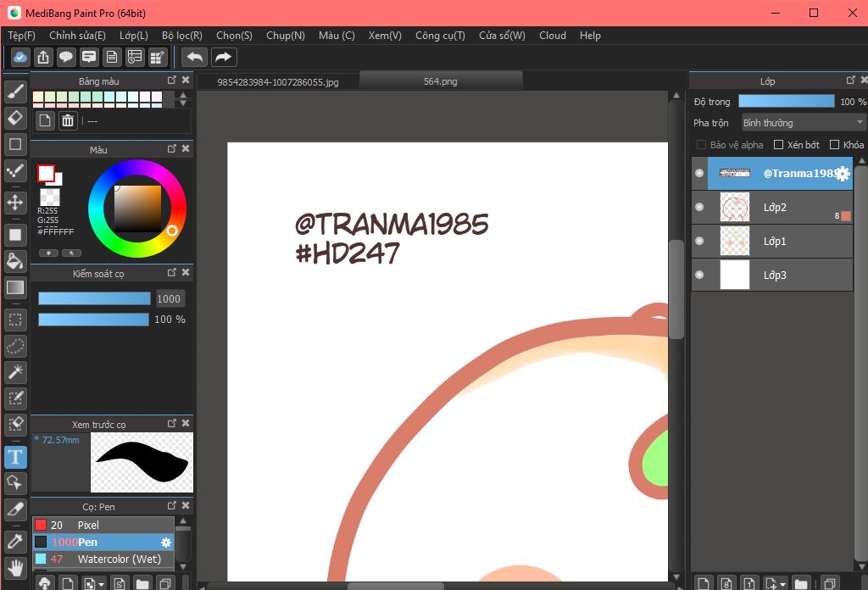This screenshot has width=868, height=590.
Task: Undock the Kiểm soát cọ panel
Action: (x=171, y=272)
